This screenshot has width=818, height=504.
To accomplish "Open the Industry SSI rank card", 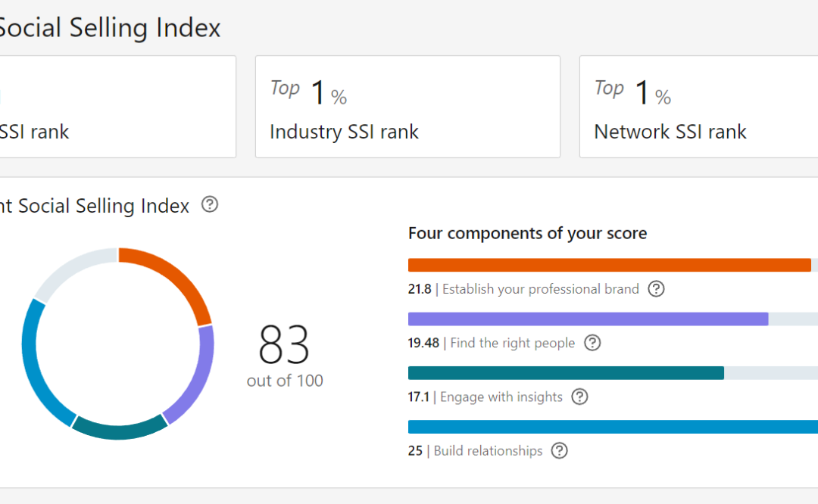I will 407,106.
